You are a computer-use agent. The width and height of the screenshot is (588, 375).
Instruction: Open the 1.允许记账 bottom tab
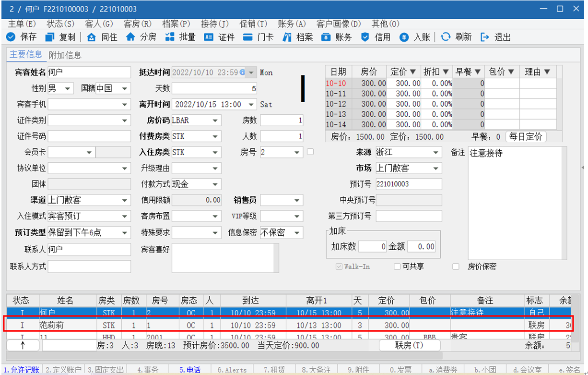[22, 370]
